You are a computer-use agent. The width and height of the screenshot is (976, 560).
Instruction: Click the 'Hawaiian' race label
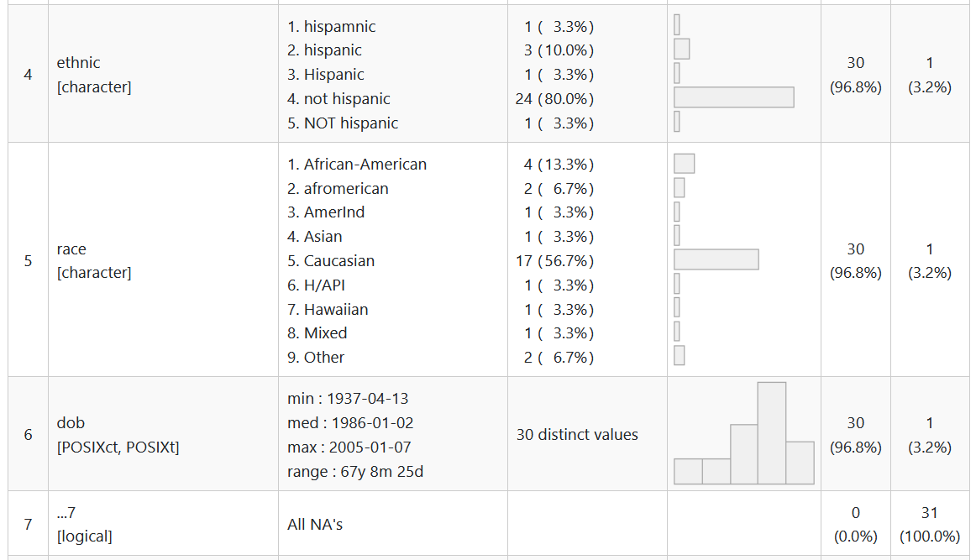pos(335,310)
